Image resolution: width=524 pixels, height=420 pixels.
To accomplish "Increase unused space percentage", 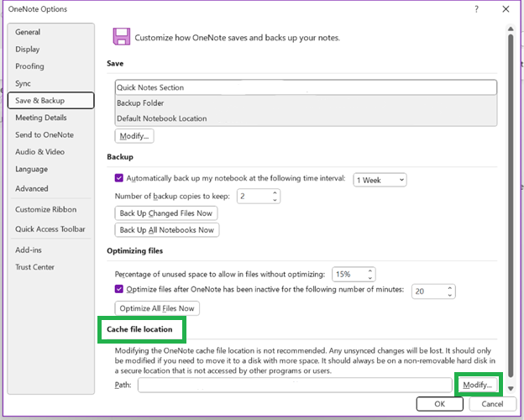I will [370, 271].
